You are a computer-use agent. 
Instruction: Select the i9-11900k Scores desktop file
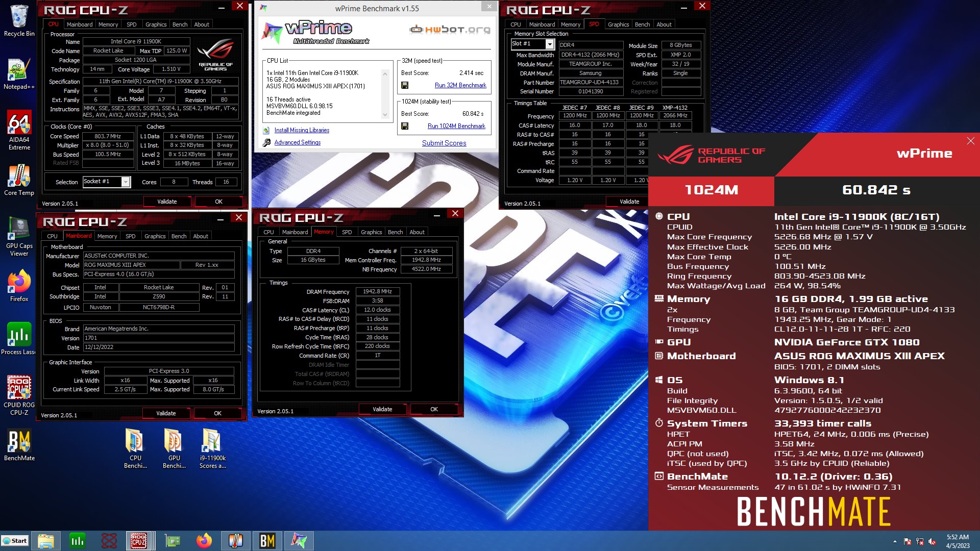[212, 449]
